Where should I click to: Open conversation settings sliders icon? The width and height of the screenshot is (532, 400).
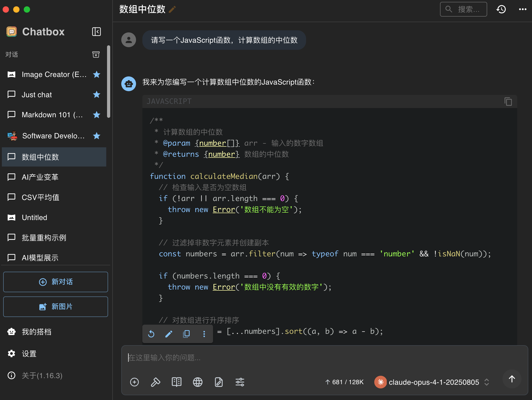pyautogui.click(x=240, y=382)
